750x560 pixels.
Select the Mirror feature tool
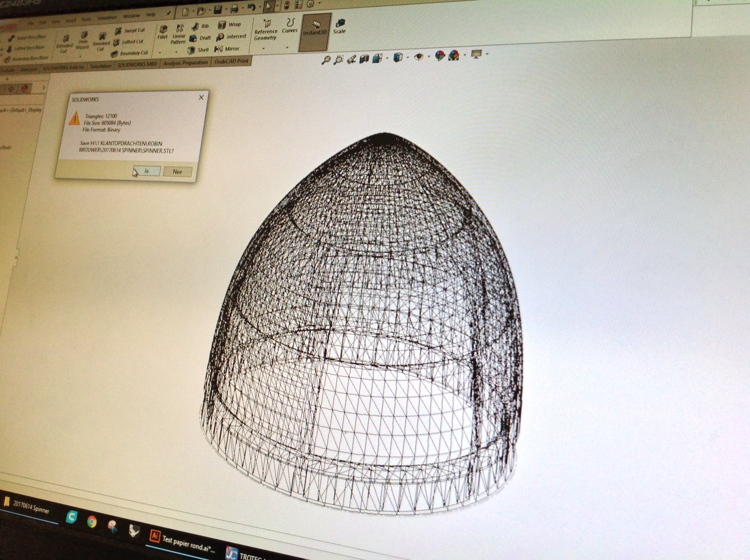[x=227, y=49]
